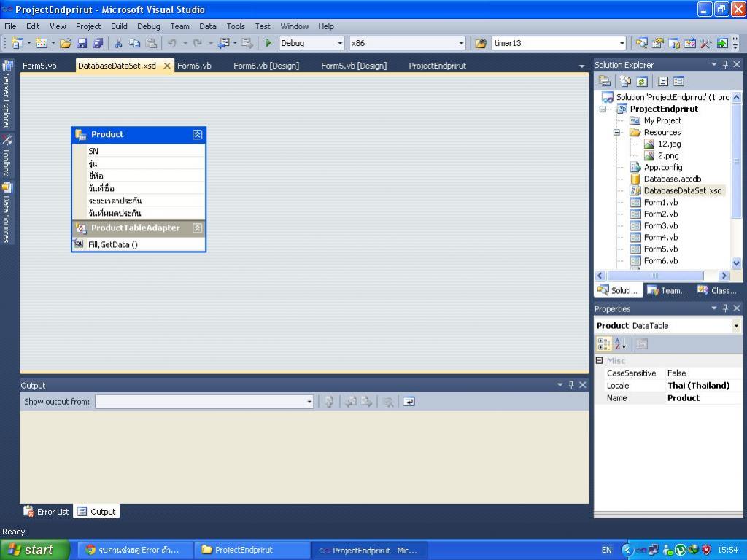Open the Debug configuration dropdown
The image size is (747, 560).
(x=340, y=43)
